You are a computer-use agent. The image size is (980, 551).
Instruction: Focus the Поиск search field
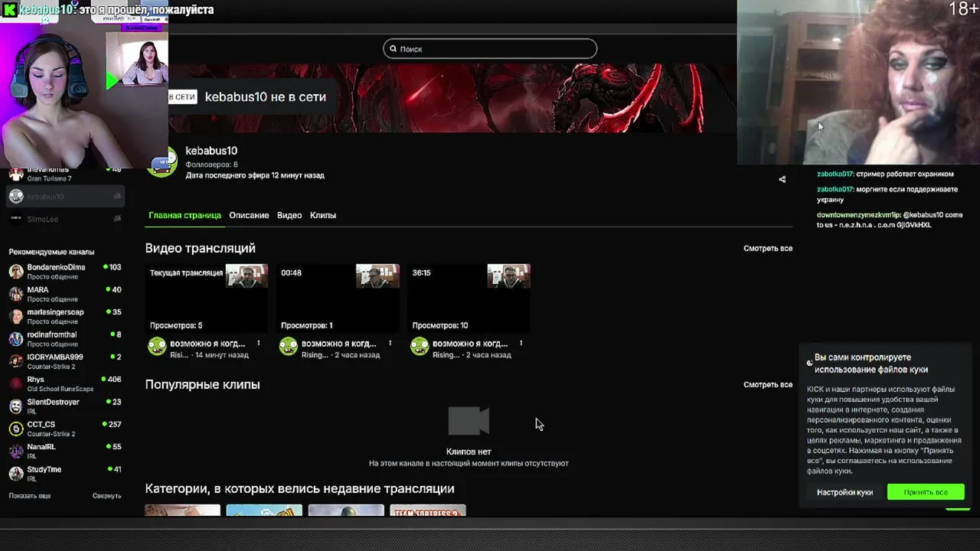point(490,49)
